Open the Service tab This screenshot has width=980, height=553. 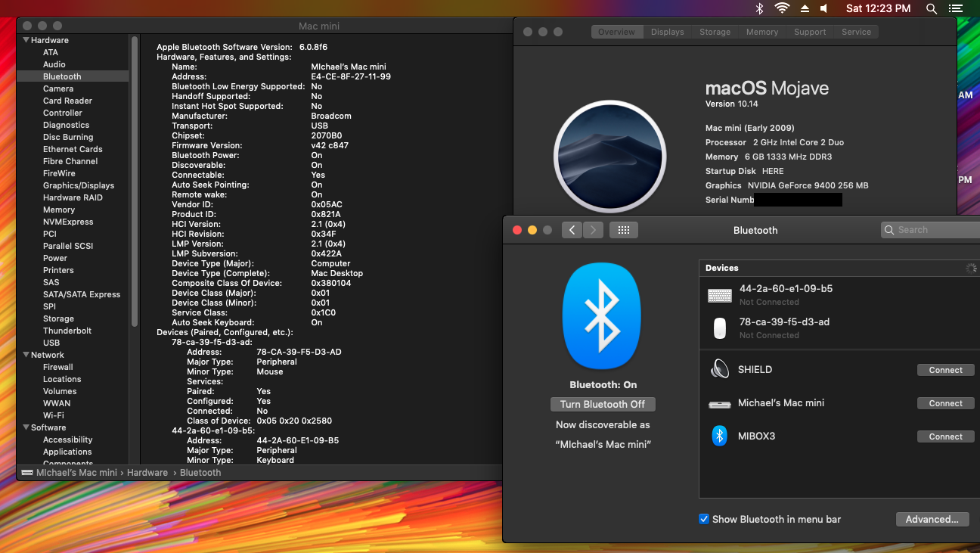[x=856, y=32]
